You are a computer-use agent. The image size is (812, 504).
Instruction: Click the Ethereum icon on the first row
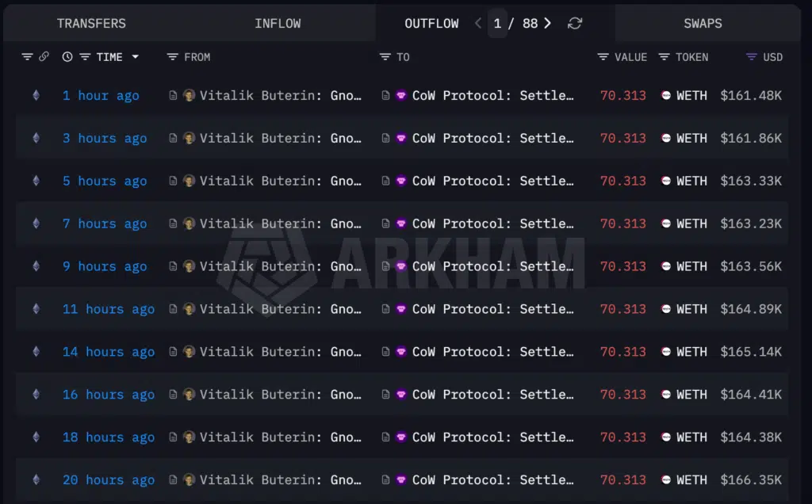click(x=35, y=95)
